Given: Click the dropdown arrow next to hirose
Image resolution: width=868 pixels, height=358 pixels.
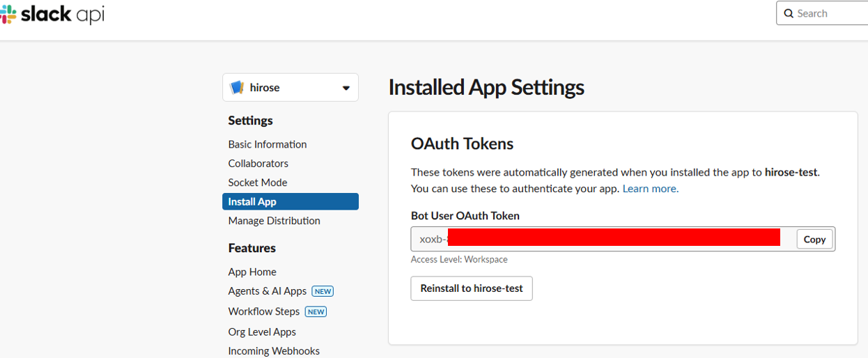Looking at the screenshot, I should coord(346,88).
